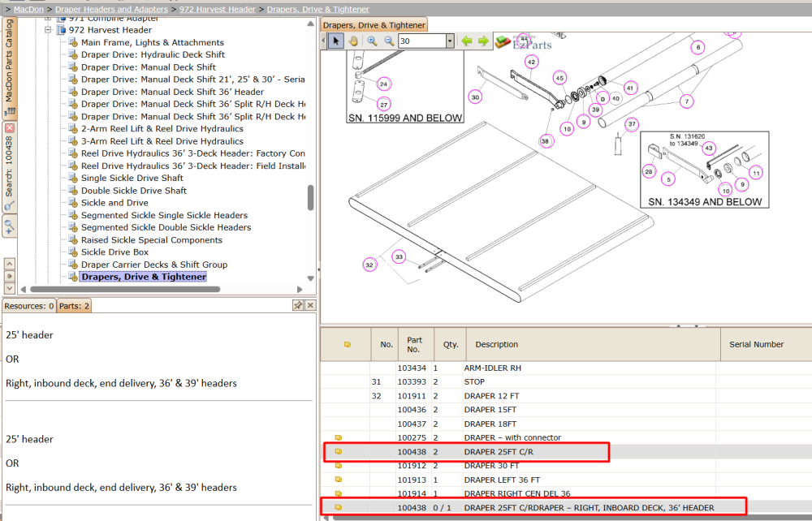The width and height of the screenshot is (812, 521).
Task: Open Main Frame, Lights & Attachments
Action: tap(153, 42)
